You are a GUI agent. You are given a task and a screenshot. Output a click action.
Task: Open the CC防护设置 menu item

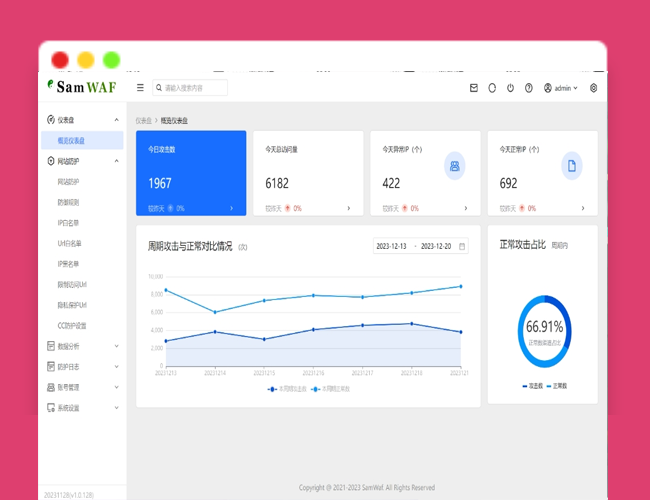[72, 326]
